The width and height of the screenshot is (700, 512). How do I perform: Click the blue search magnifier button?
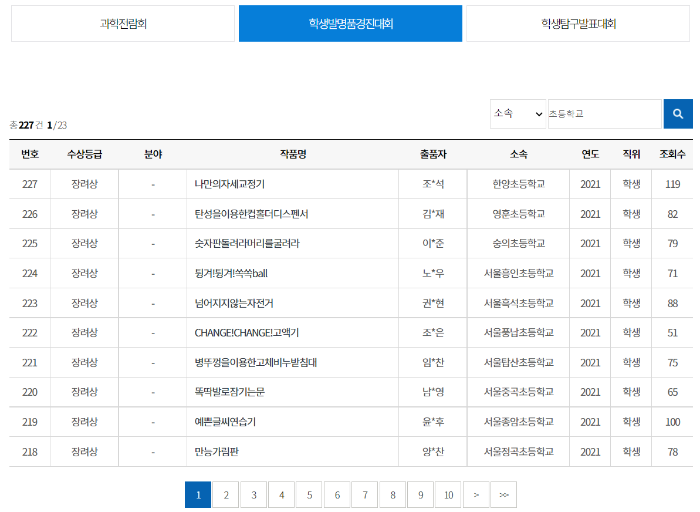(678, 114)
